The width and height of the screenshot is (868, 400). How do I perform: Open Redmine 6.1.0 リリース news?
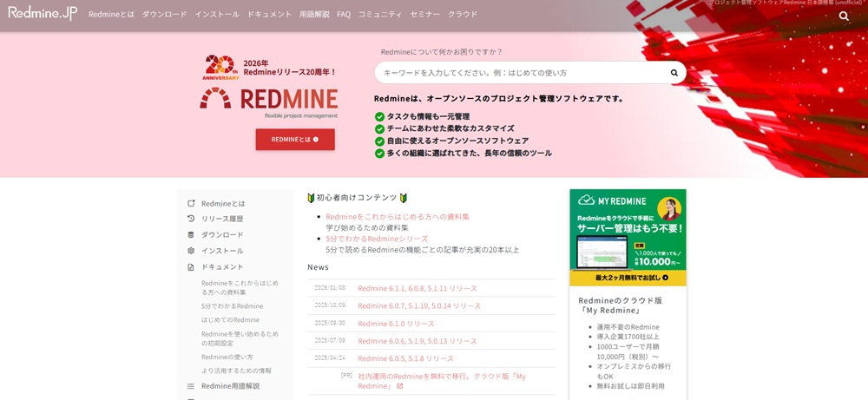tap(396, 324)
